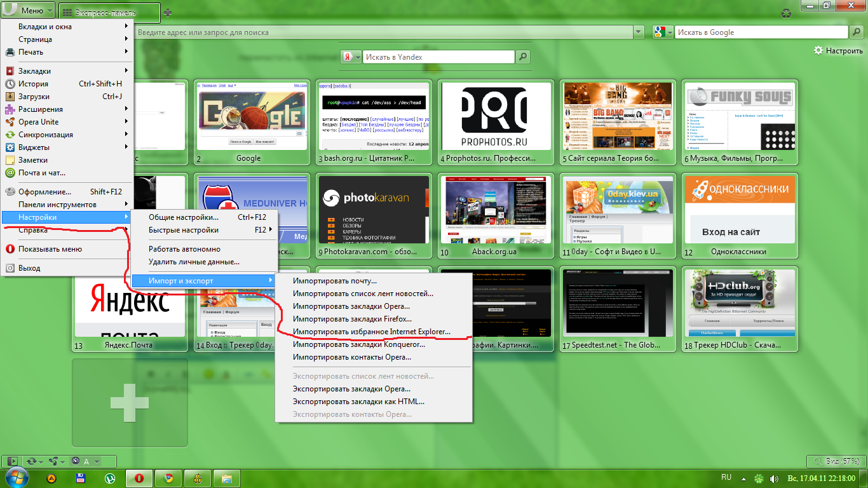Screen dimensions: 868x488
Task: Click the new tab plus icon
Action: pos(168,12)
